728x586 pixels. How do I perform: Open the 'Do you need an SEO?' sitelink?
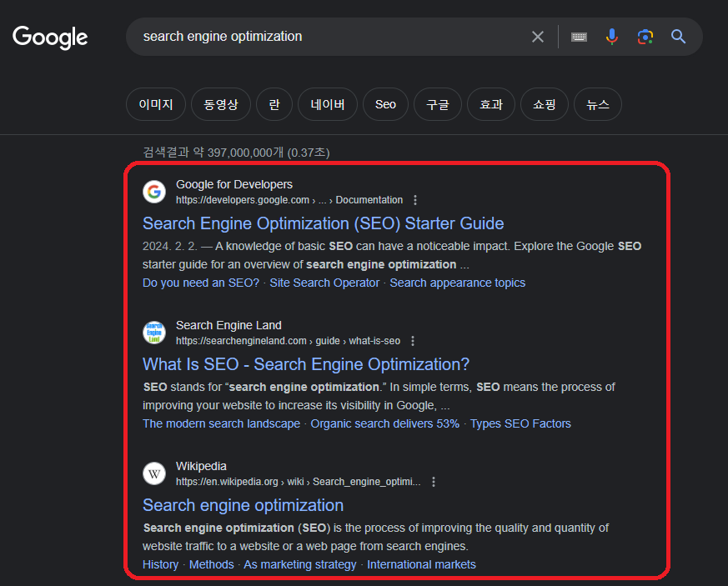201,283
